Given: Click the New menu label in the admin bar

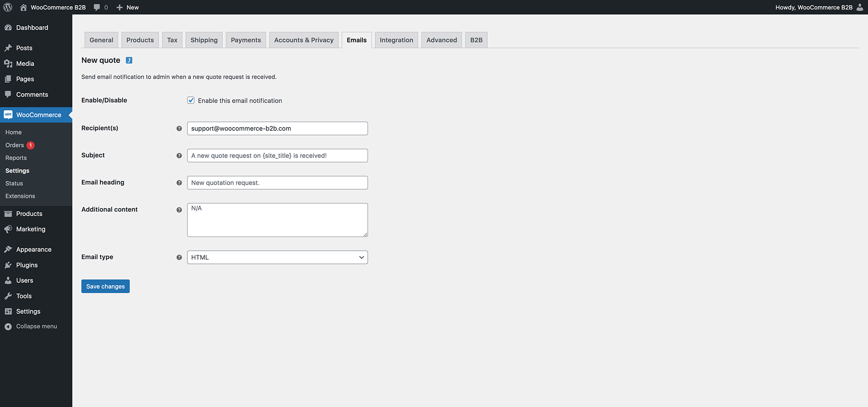Looking at the screenshot, I should [132, 7].
